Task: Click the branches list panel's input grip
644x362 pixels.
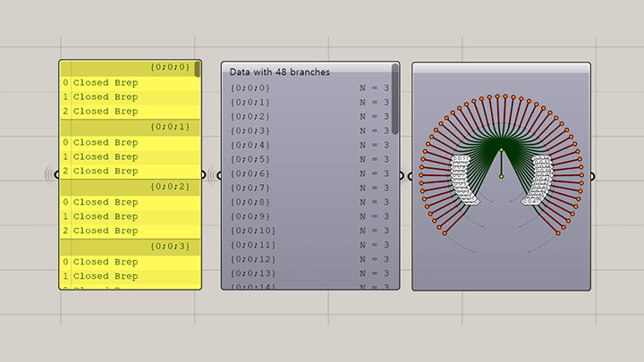Action: (x=219, y=176)
